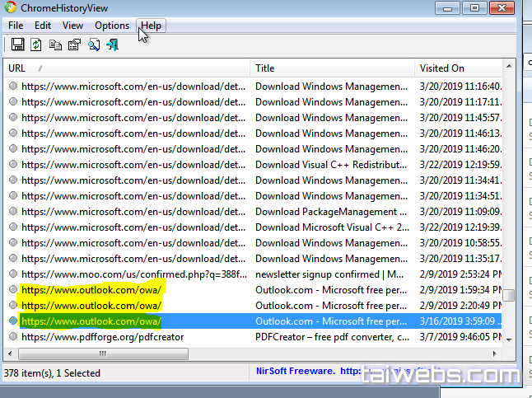
Task: Open the File menu
Action: 16,26
